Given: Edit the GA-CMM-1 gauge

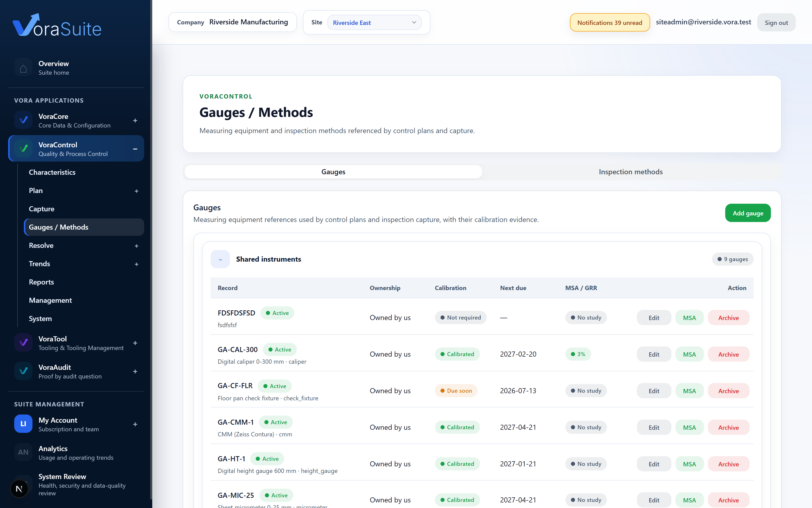Looking at the screenshot, I should [654, 427].
